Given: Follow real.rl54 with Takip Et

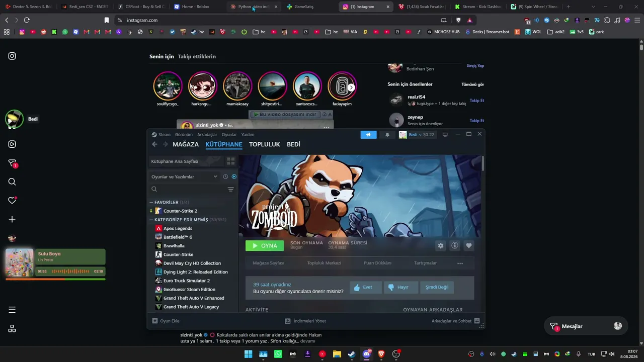Looking at the screenshot, I should [x=477, y=101].
